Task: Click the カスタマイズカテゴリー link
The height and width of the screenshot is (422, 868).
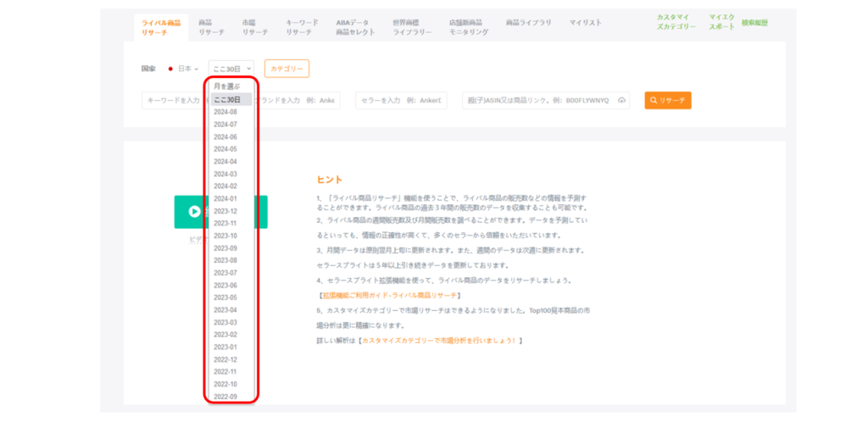Action: tap(676, 22)
